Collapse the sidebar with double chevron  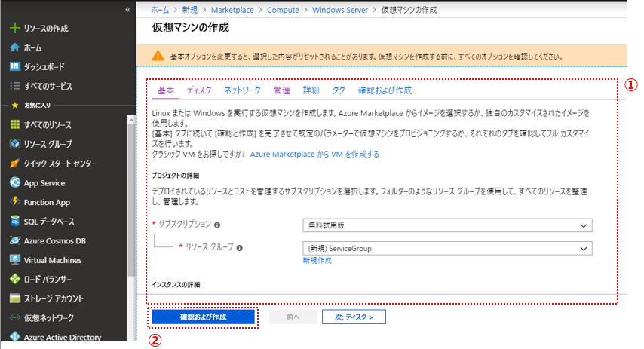(127, 10)
